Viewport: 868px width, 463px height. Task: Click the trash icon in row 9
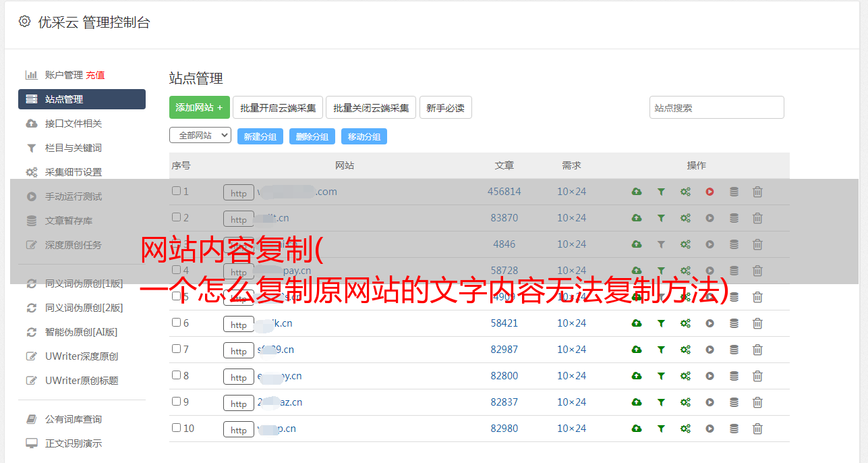[757, 402]
